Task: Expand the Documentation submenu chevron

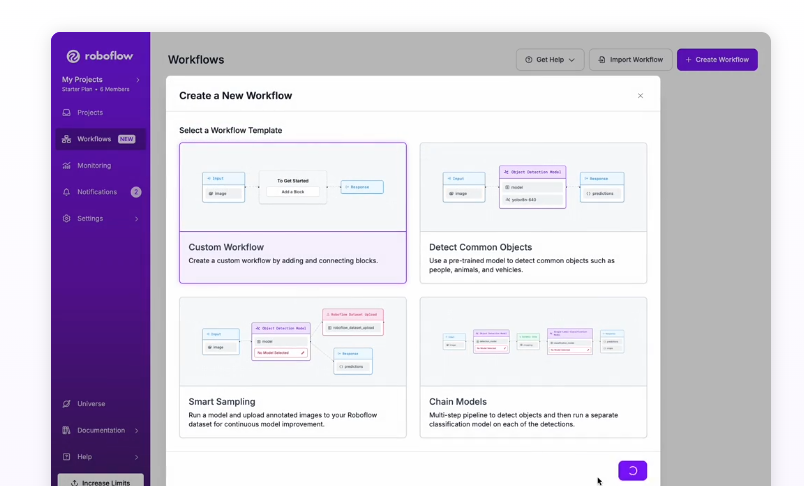Action: [137, 431]
